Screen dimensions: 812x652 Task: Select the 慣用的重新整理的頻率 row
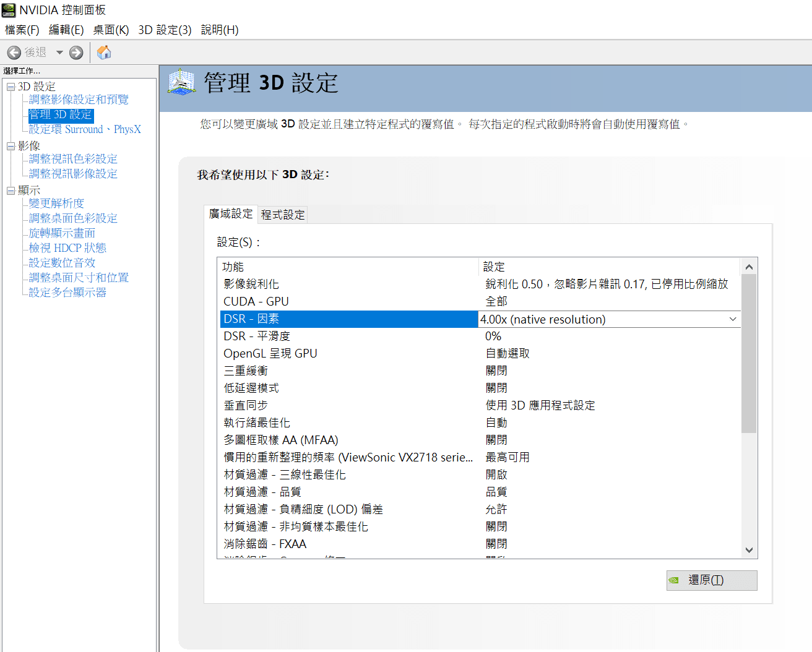pyautogui.click(x=480, y=457)
